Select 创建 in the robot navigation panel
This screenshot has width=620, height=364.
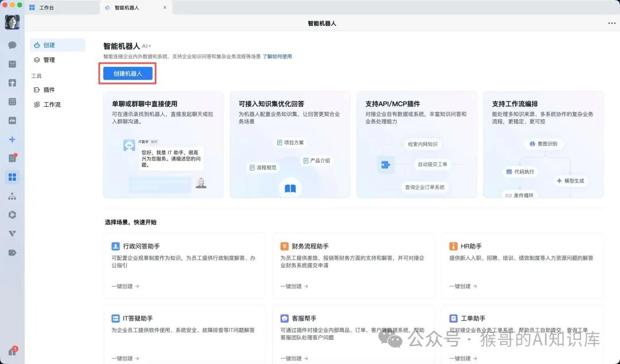pos(57,45)
